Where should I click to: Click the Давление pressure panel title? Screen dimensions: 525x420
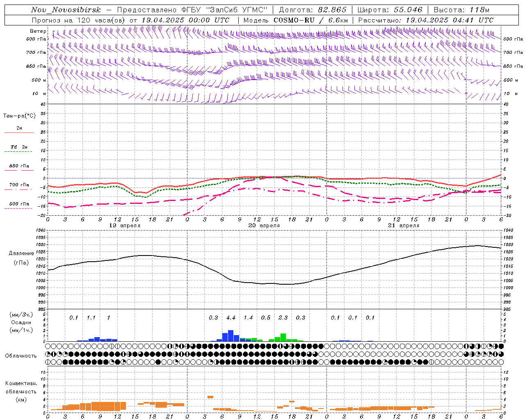point(21,253)
